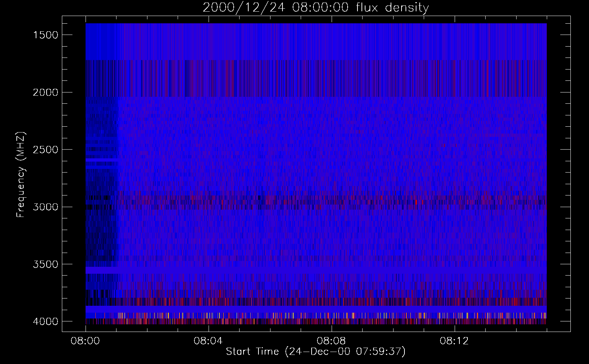Click the 2000 frequency tick label
589x364 pixels.
click(46, 92)
